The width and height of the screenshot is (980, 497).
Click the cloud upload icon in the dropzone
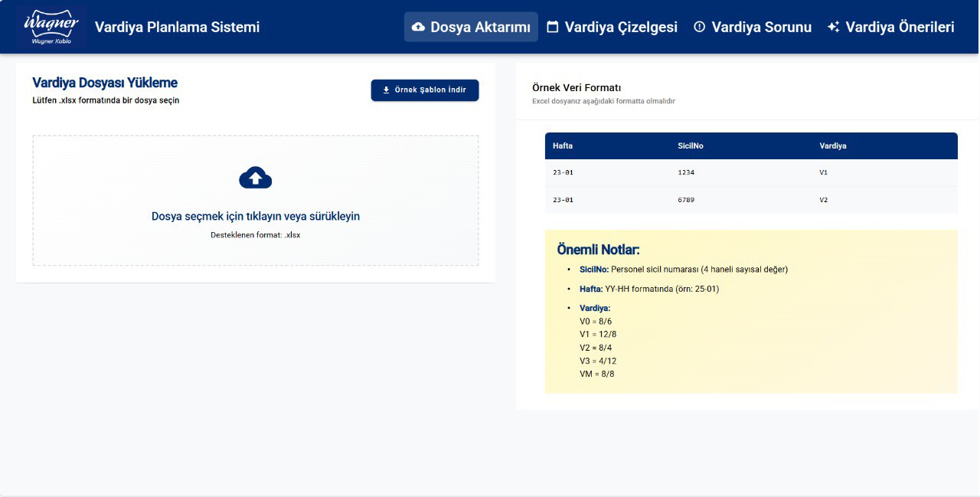pyautogui.click(x=255, y=177)
